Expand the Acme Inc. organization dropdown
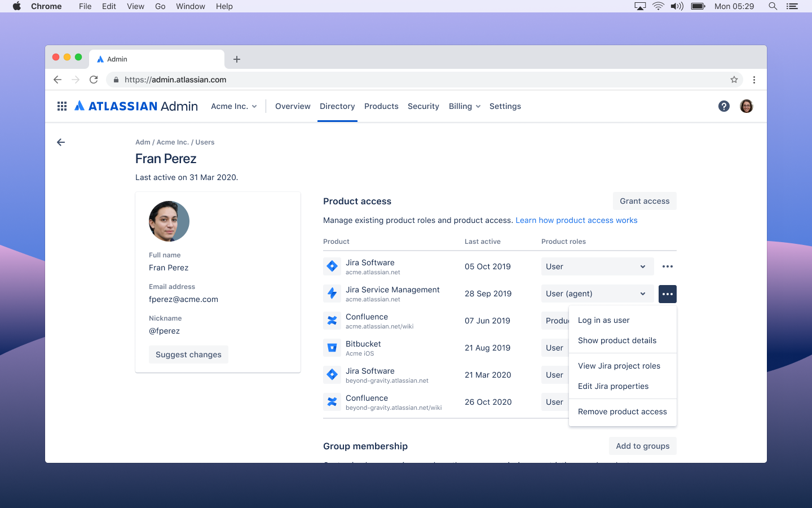 pyautogui.click(x=234, y=106)
